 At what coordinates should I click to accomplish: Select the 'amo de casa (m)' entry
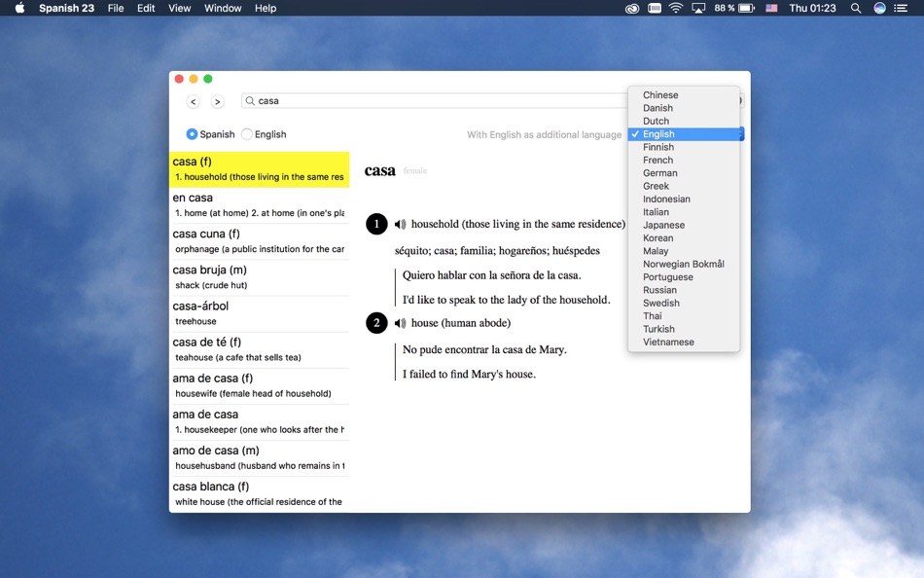coord(260,457)
